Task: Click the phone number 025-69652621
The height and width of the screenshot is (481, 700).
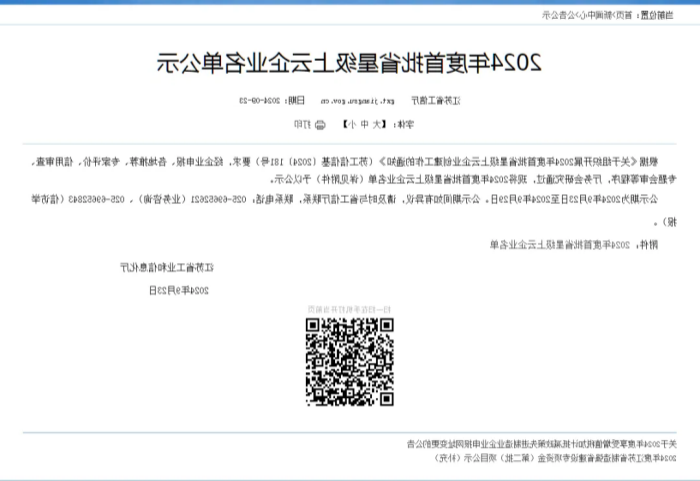Action: [x=218, y=199]
